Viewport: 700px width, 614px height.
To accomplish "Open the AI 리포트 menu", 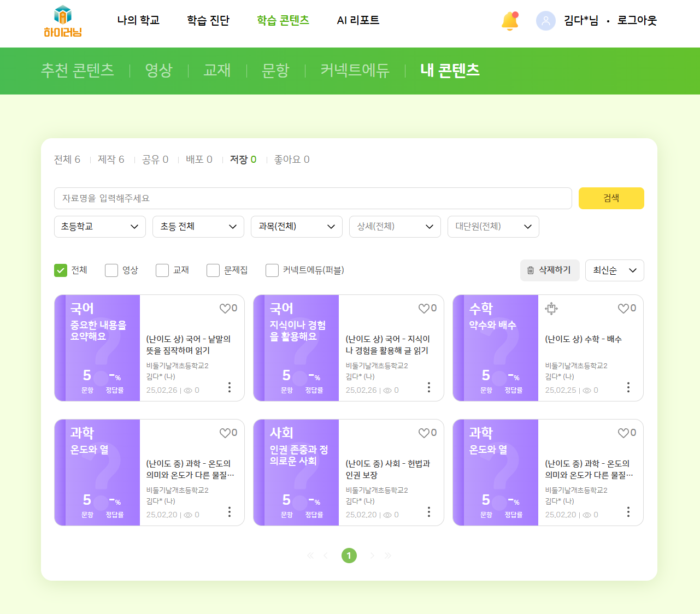I will [358, 21].
